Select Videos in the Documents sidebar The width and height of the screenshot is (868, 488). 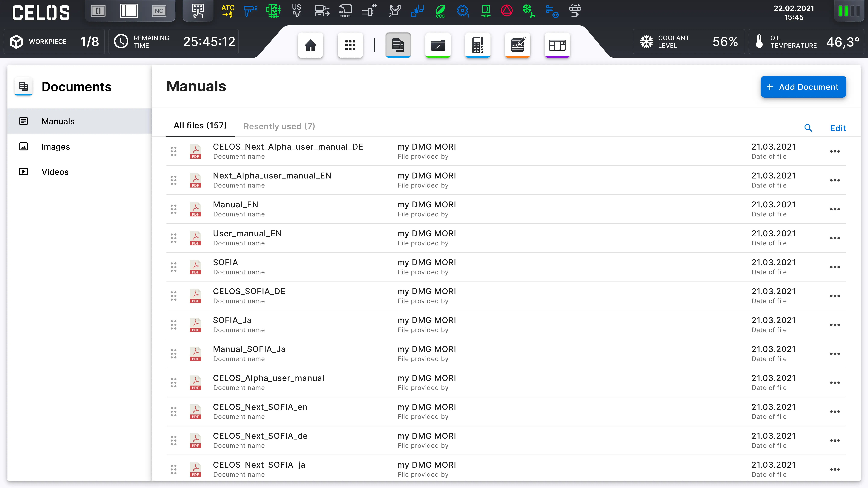point(80,172)
